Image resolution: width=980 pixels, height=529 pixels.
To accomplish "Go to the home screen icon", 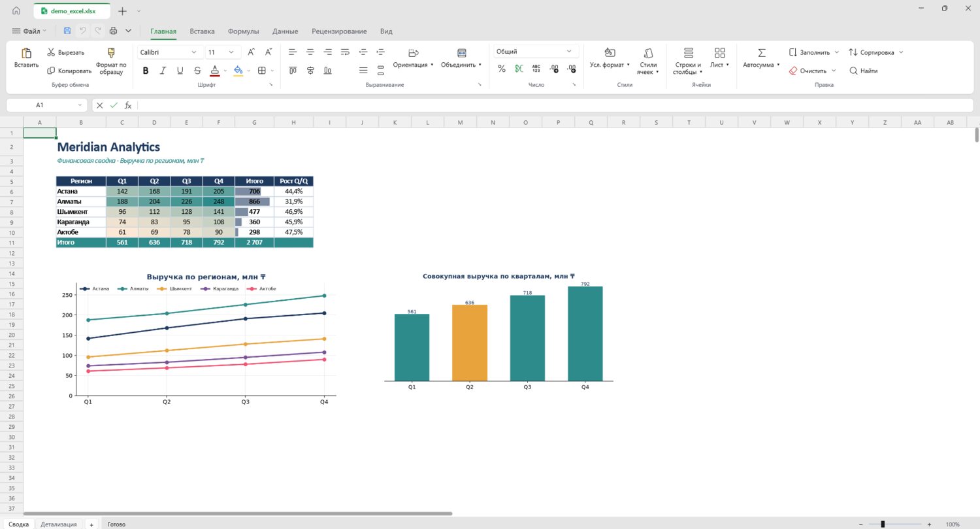I will [x=16, y=10].
